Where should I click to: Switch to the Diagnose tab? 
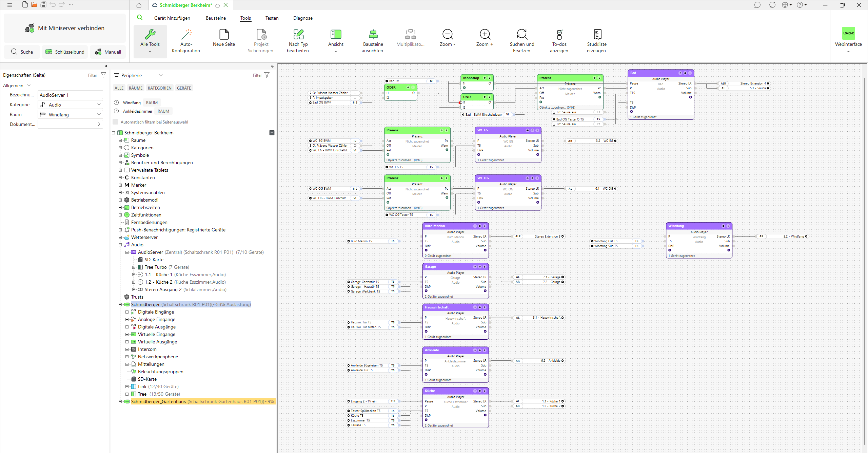pos(303,18)
